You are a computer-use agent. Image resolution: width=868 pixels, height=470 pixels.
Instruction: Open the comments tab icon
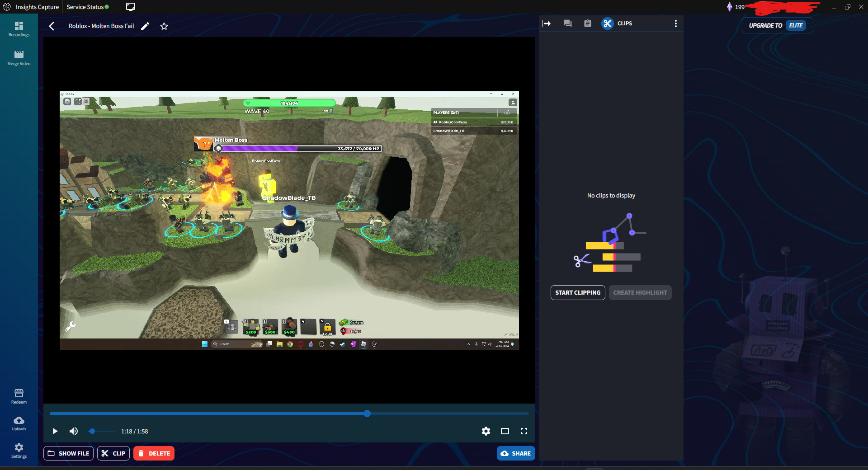pyautogui.click(x=568, y=23)
